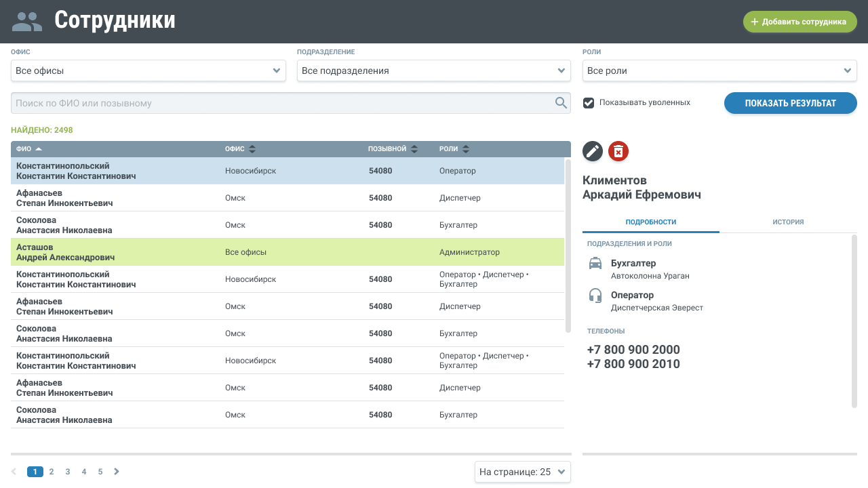The height and width of the screenshot is (488, 868).
Task: Click the employee table vertical scrollbar
Action: pyautogui.click(x=568, y=245)
